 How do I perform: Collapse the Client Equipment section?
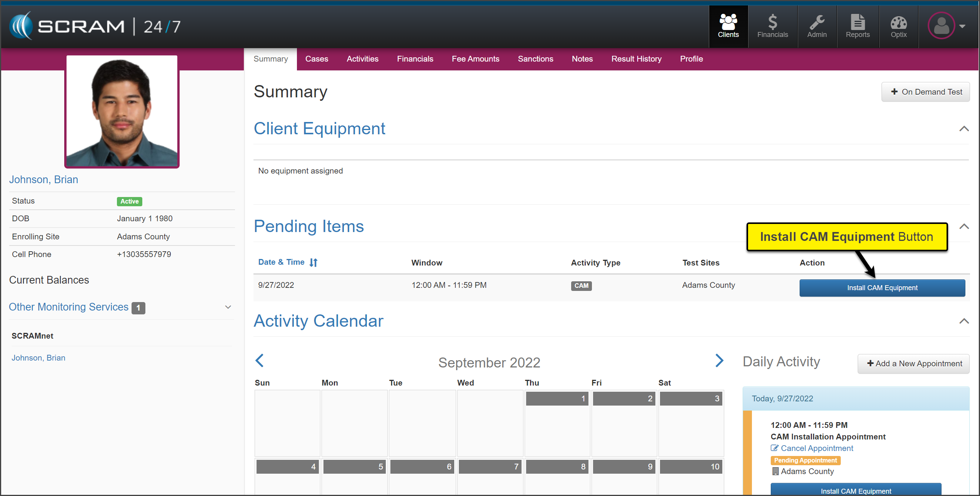pos(964,129)
